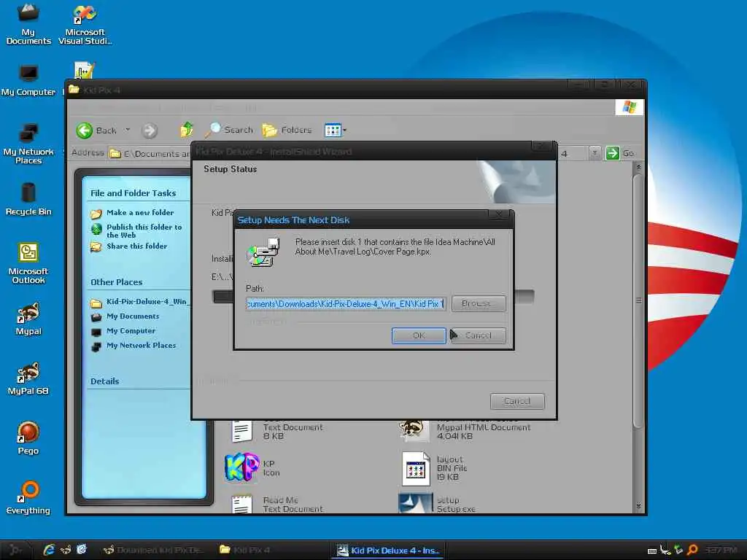Open Everything desktop shortcut
This screenshot has width=747, height=560.
(x=28, y=497)
